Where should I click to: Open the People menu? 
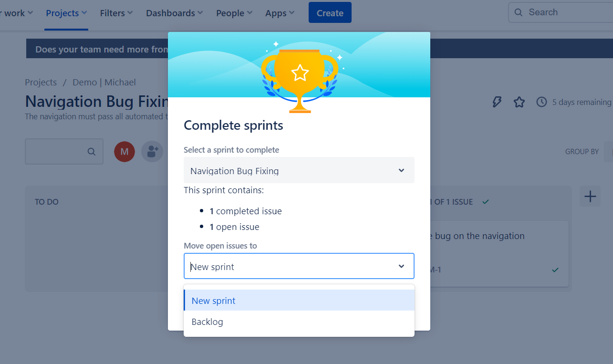coord(234,13)
